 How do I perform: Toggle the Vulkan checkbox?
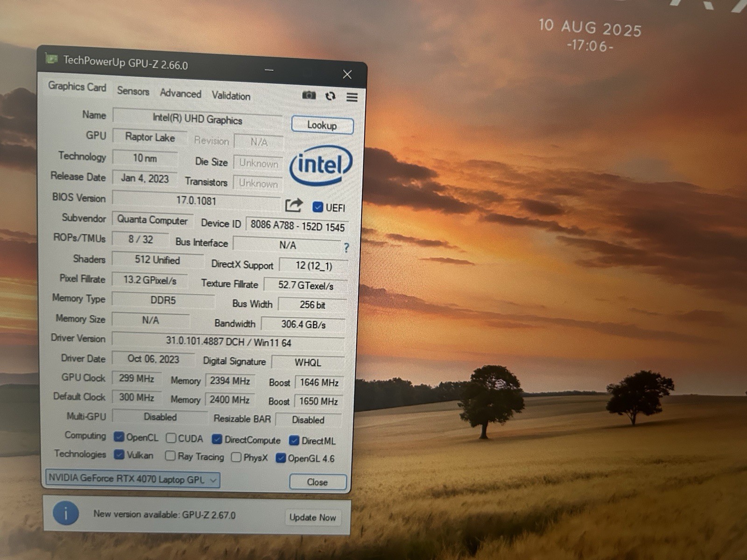coord(119,454)
